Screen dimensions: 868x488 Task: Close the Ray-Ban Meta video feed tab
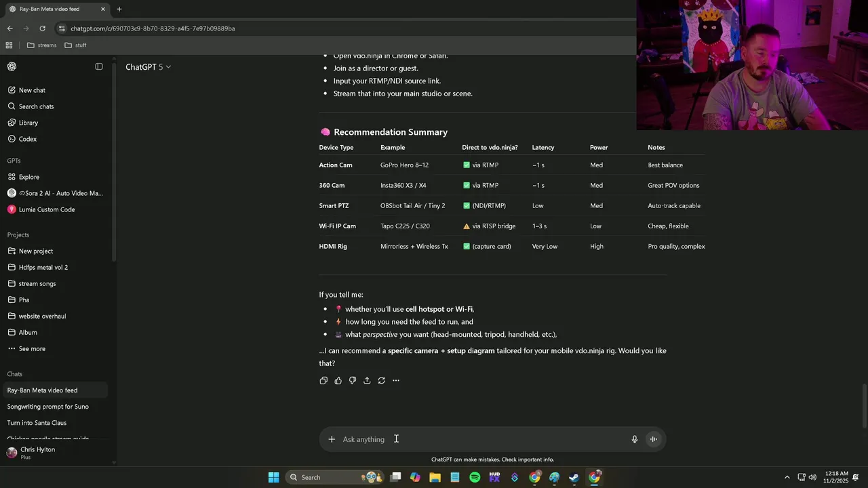[103, 9]
